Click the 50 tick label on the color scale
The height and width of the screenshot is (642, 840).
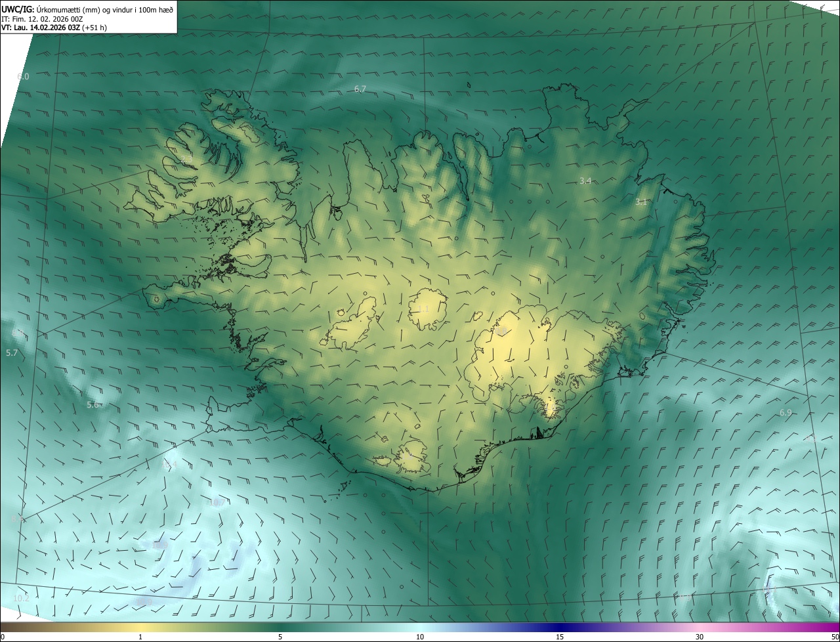[835, 637]
